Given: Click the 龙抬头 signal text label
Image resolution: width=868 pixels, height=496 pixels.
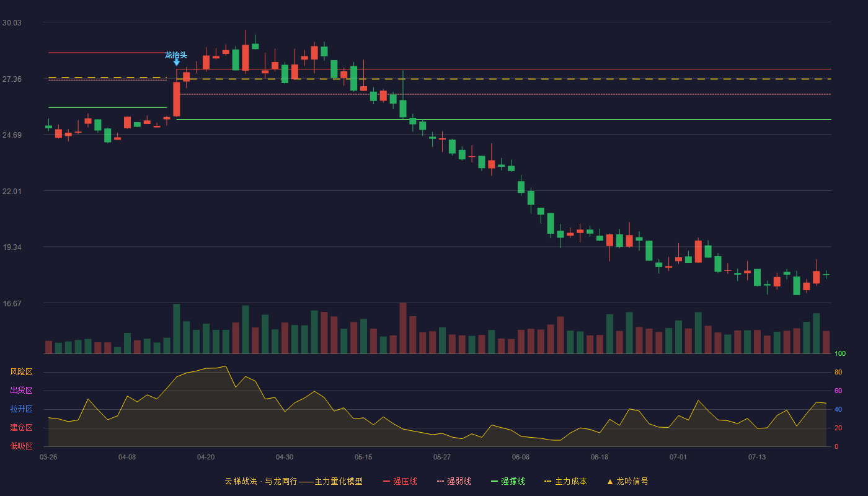Looking at the screenshot, I should pos(176,55).
